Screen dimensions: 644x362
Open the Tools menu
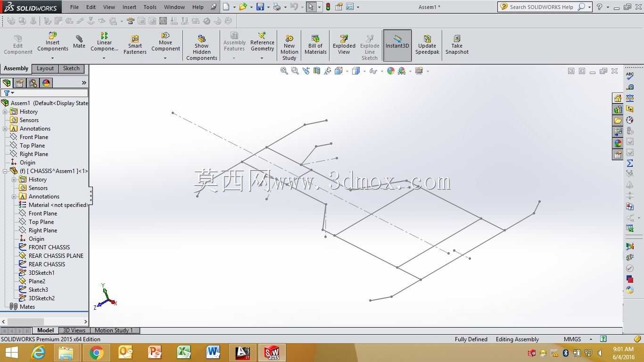coord(150,7)
